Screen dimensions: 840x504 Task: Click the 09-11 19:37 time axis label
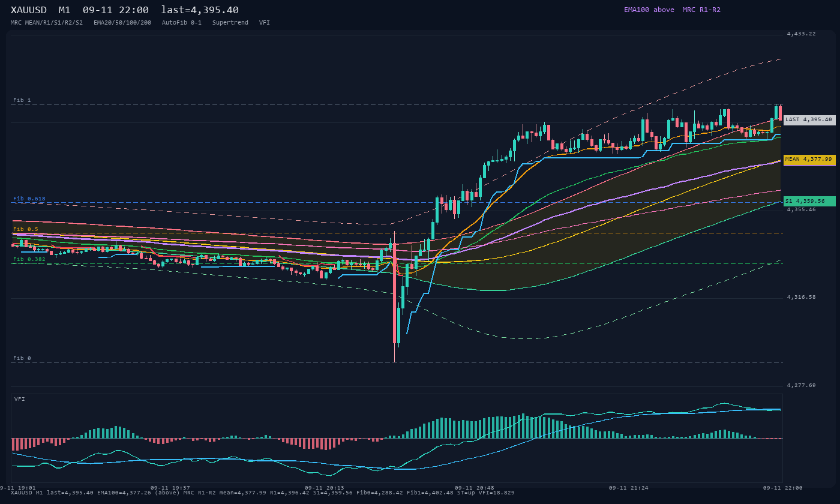(170, 488)
